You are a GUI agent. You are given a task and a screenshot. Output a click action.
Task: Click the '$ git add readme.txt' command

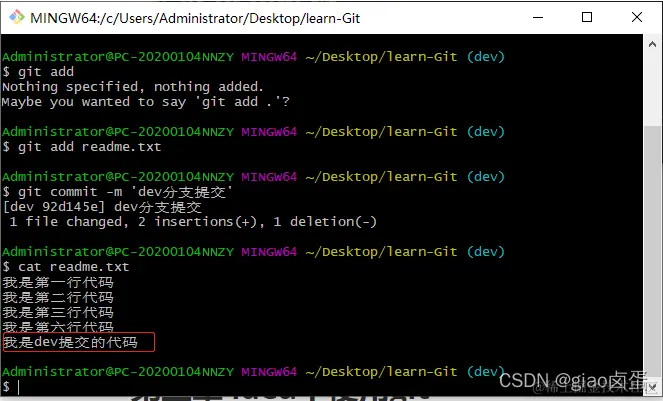82,147
